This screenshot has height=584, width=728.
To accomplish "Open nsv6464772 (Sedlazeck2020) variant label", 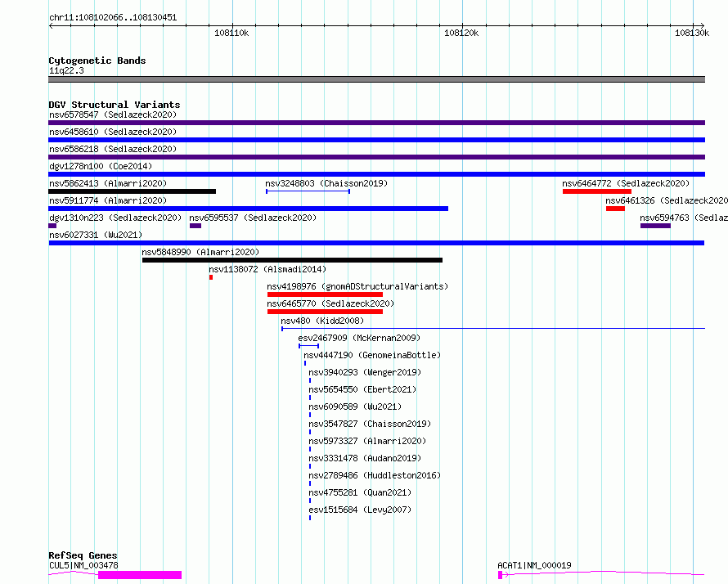I will point(626,183).
